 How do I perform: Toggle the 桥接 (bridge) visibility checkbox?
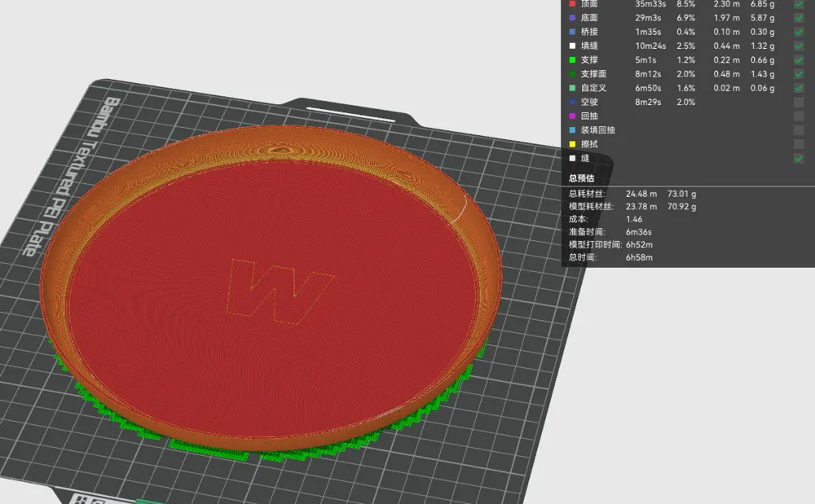point(799,32)
